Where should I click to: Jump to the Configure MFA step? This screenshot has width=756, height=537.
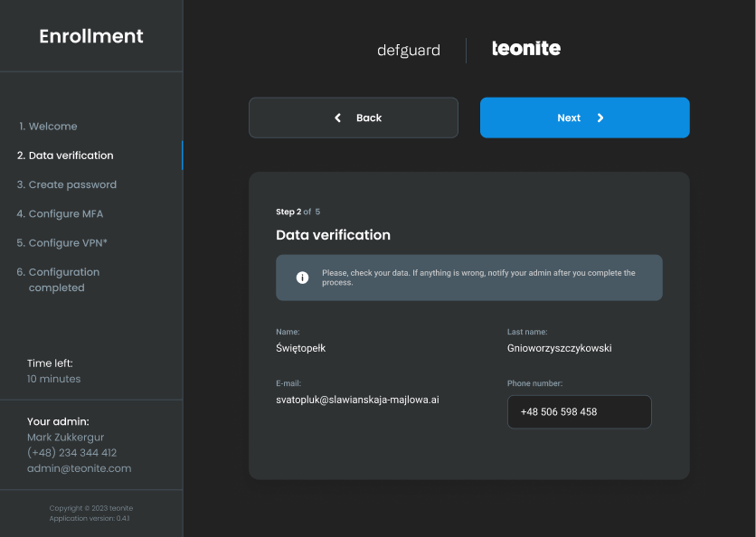[65, 214]
